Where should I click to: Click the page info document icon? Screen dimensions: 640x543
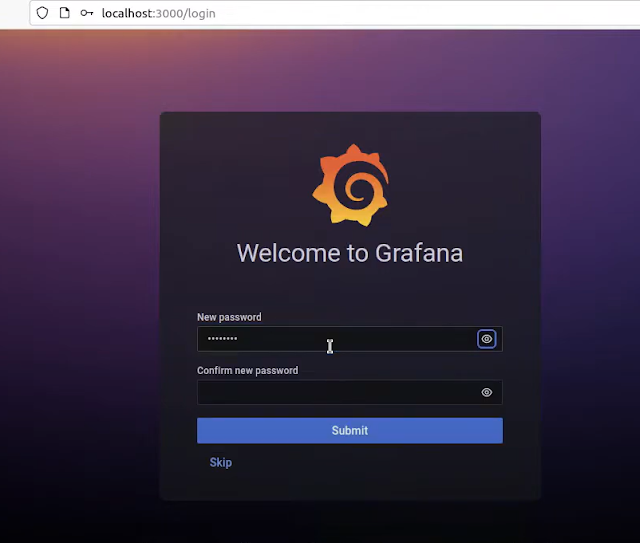point(64,13)
